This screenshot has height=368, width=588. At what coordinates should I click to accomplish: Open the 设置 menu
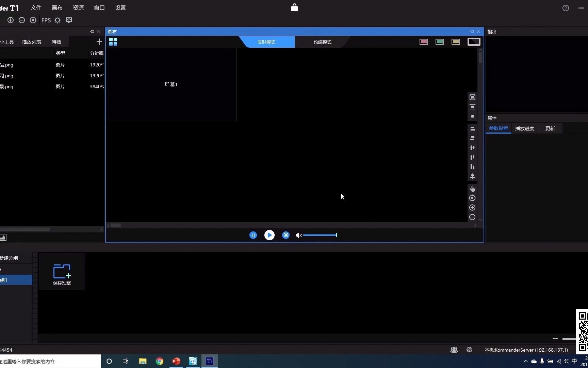click(x=120, y=7)
